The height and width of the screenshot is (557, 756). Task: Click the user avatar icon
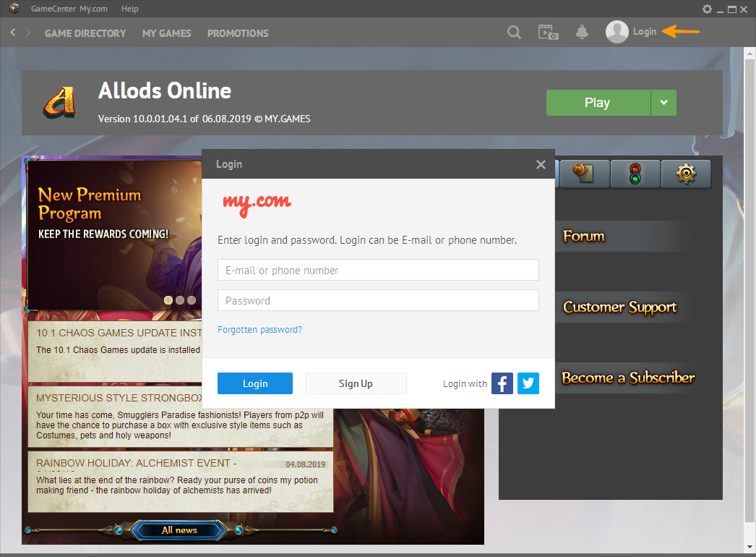pyautogui.click(x=617, y=32)
